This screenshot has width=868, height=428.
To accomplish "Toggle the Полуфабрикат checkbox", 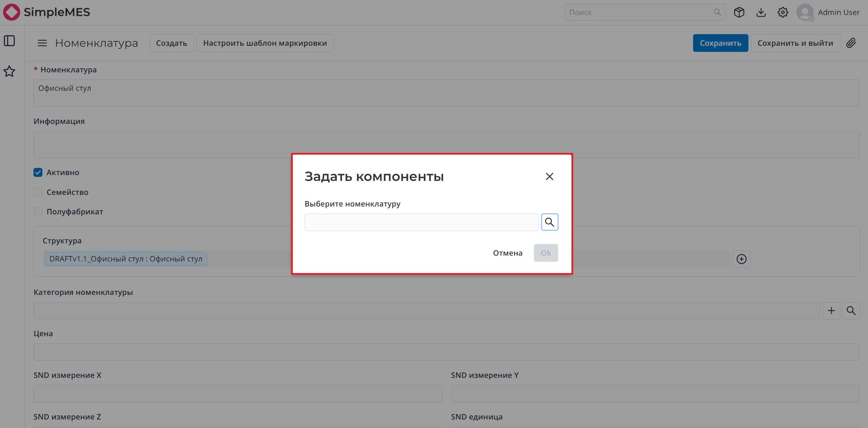I will tap(38, 212).
